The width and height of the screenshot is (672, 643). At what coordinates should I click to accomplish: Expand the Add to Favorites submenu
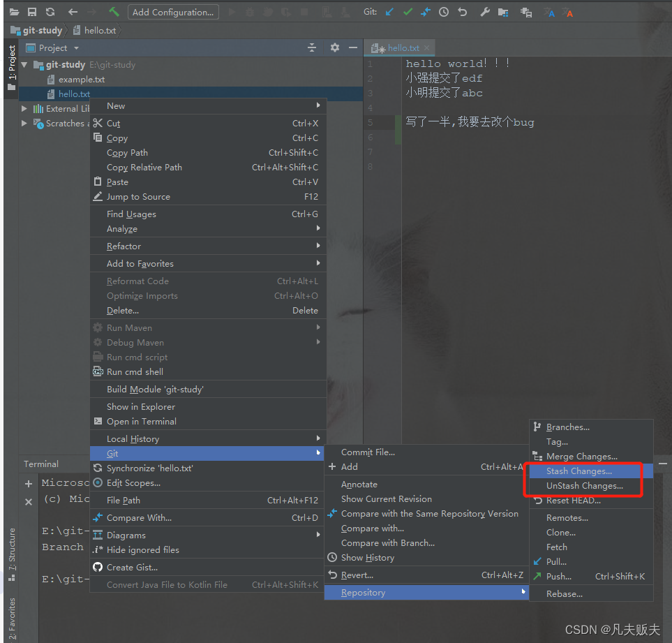208,264
